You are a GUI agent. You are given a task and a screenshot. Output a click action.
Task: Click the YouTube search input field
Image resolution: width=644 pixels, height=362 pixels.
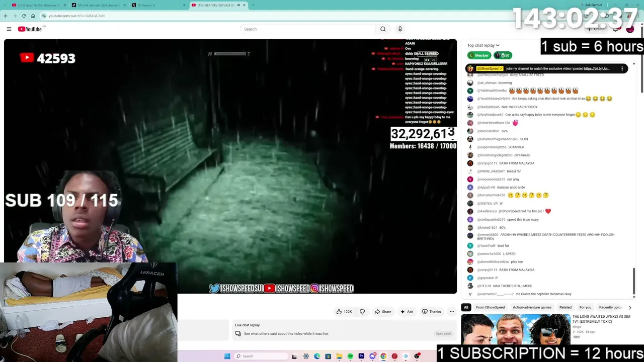click(308, 29)
